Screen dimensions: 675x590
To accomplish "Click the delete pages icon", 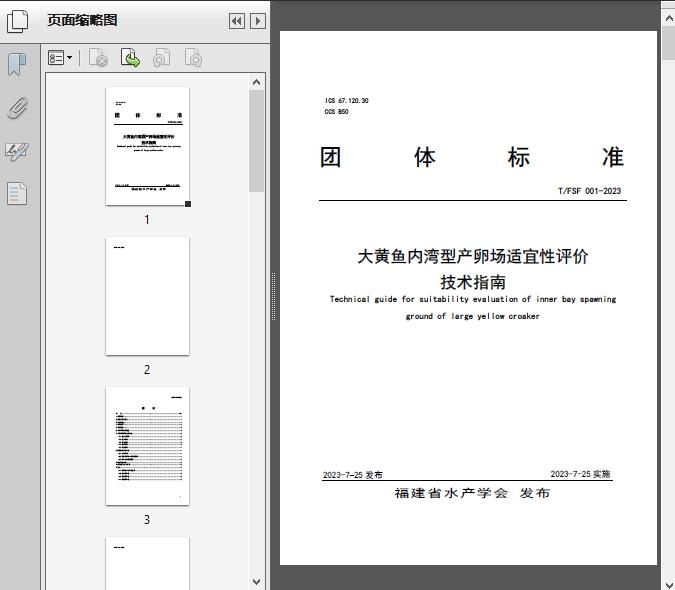I will 98,58.
